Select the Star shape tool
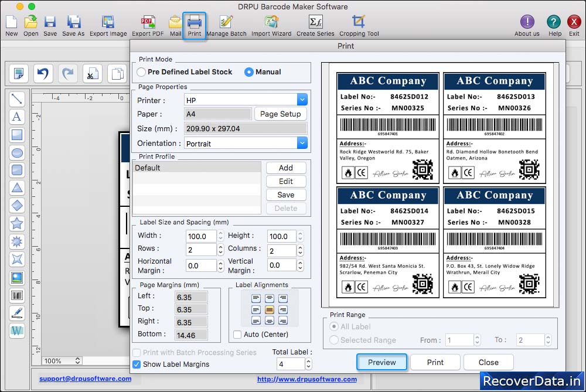The width and height of the screenshot is (586, 392). 17,223
